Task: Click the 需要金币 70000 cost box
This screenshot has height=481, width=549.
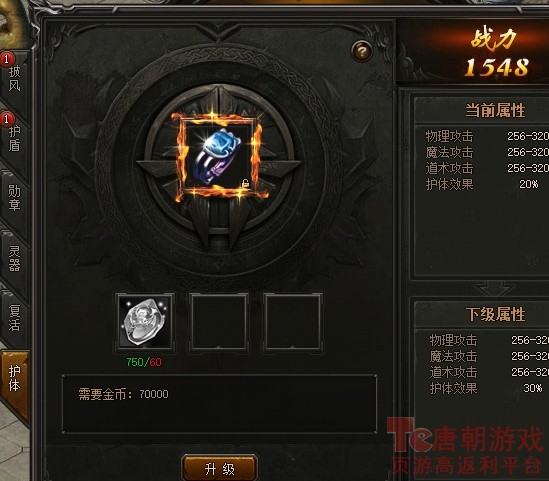Action: coord(219,404)
